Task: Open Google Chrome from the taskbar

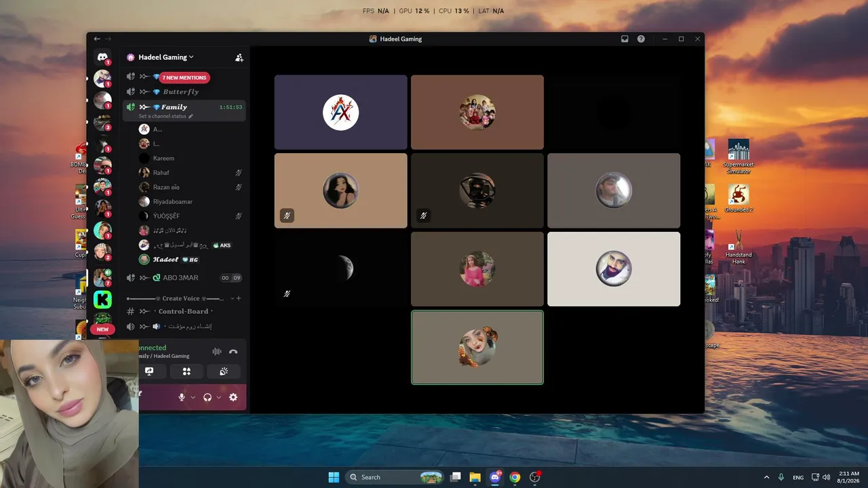Action: point(515,477)
